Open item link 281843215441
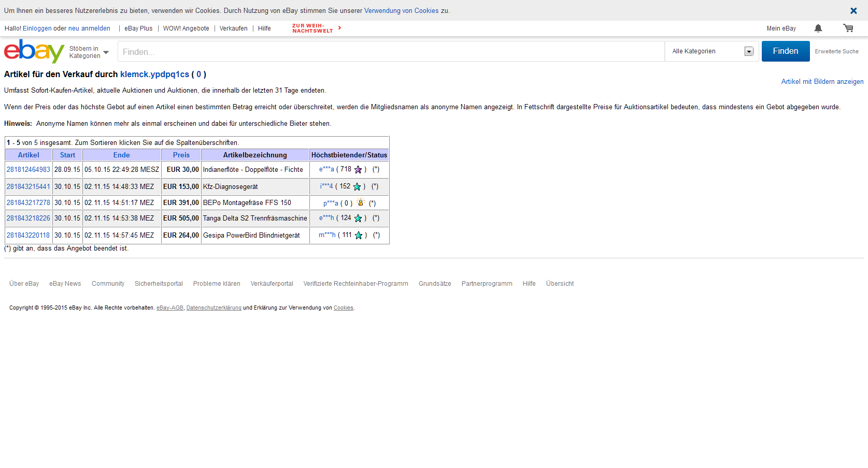The height and width of the screenshot is (468, 868). (29, 187)
